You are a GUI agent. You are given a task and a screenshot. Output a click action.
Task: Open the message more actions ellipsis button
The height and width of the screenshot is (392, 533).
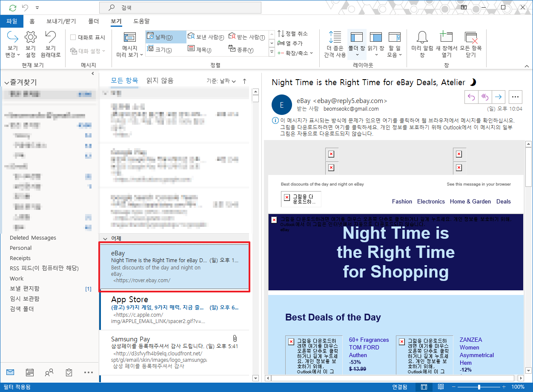click(x=516, y=97)
